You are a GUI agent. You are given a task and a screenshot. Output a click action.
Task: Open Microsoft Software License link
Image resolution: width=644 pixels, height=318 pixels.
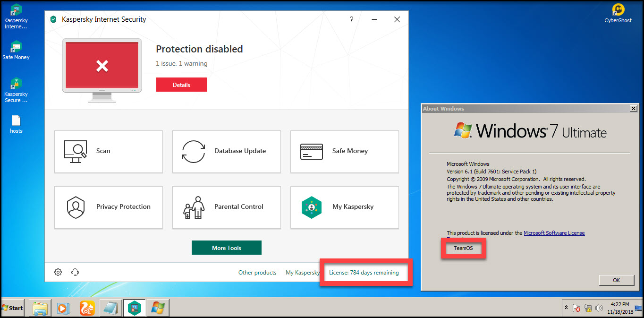click(554, 233)
